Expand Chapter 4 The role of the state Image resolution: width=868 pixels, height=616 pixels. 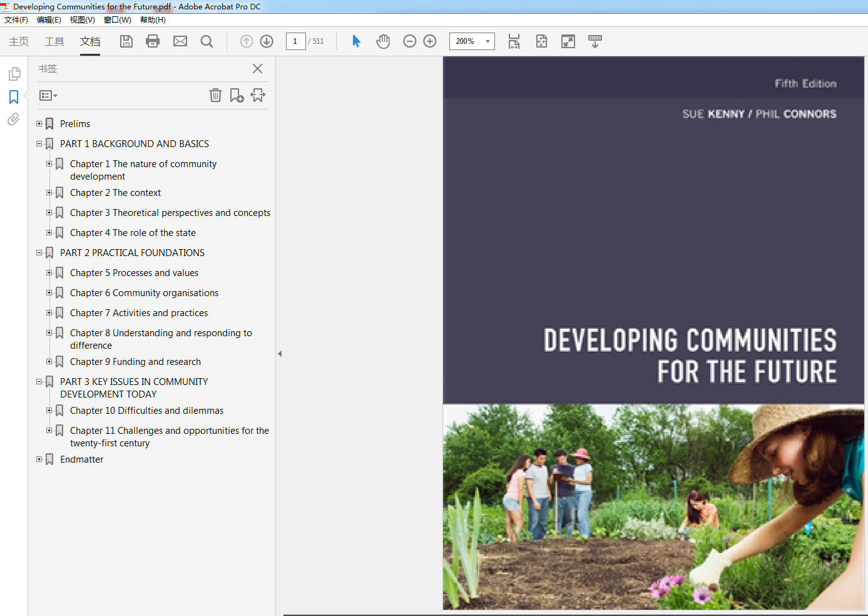[x=49, y=233]
